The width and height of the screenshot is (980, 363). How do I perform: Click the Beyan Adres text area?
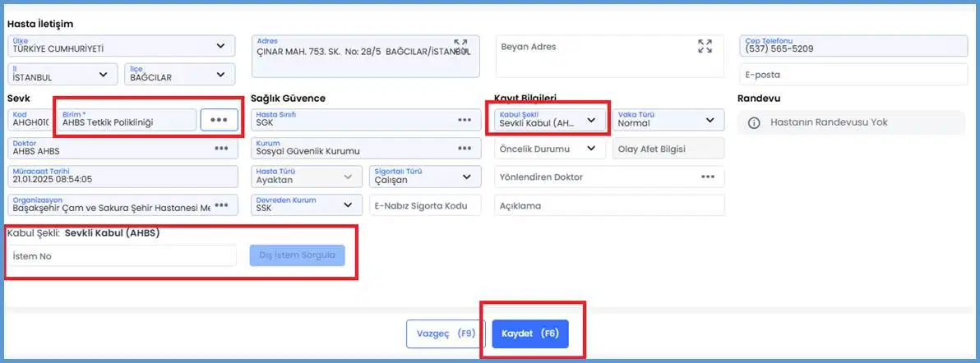[609, 56]
